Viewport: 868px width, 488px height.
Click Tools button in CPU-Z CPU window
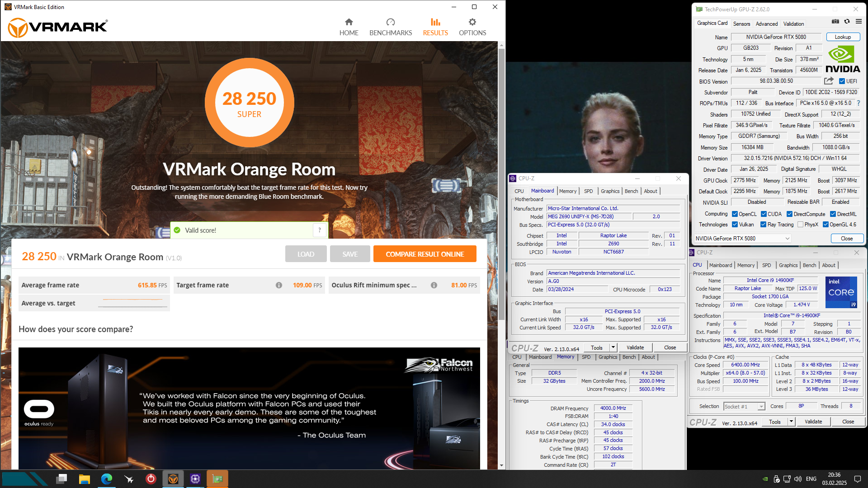(775, 422)
